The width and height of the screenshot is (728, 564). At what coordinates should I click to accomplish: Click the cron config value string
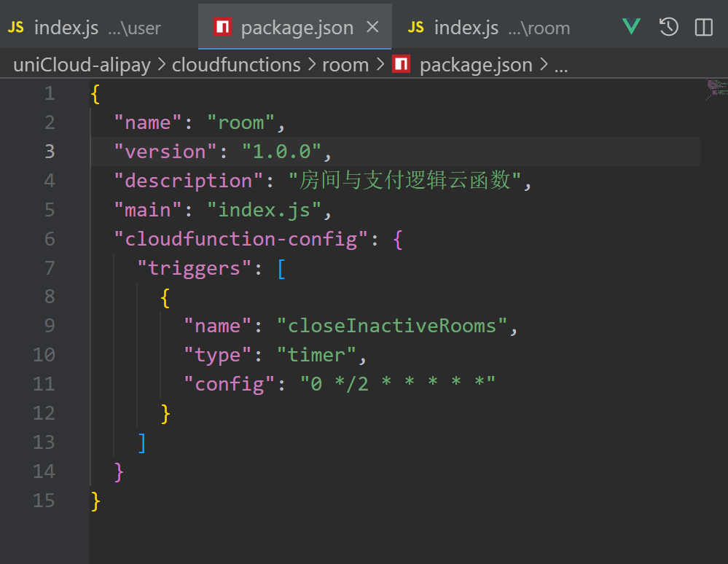(x=398, y=384)
